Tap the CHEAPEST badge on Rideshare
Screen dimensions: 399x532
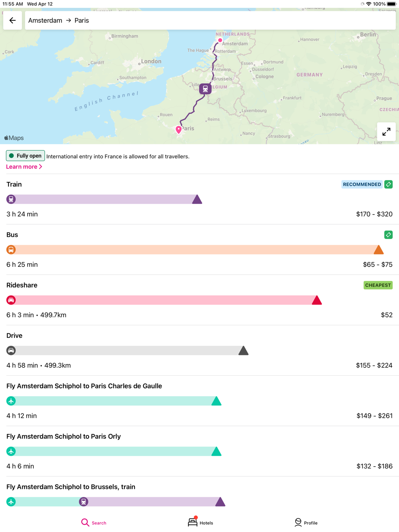click(378, 285)
